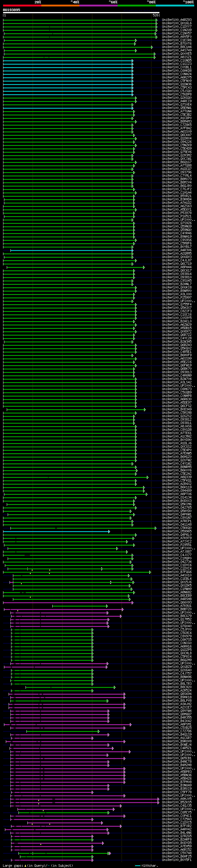This screenshot has width=197, height=868.
Task: Select the UniRef100_C0NA24 label
Action: [x=177, y=74]
